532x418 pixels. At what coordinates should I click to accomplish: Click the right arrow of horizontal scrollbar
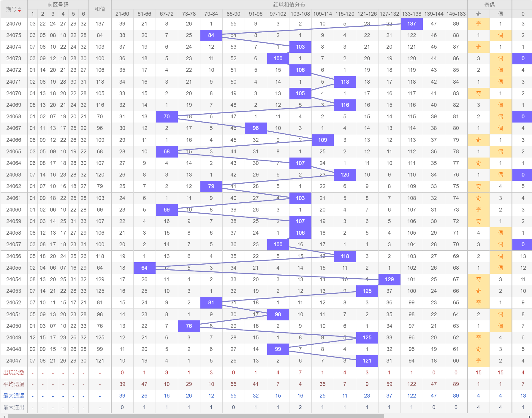tap(529, 416)
